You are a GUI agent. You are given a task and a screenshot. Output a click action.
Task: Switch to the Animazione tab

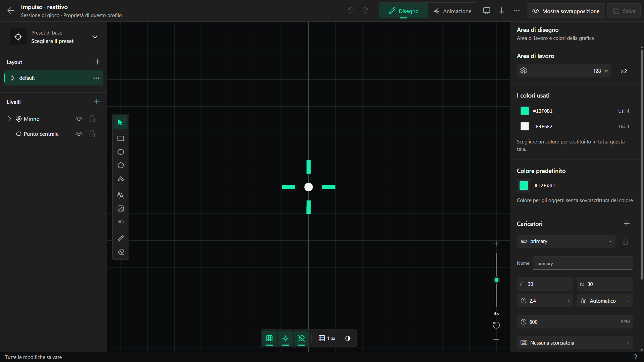[x=452, y=11]
